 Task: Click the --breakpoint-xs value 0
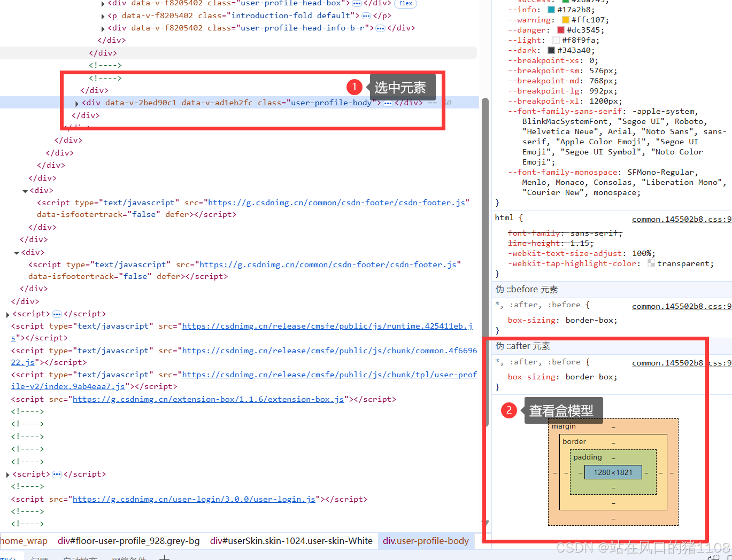pyautogui.click(x=591, y=60)
